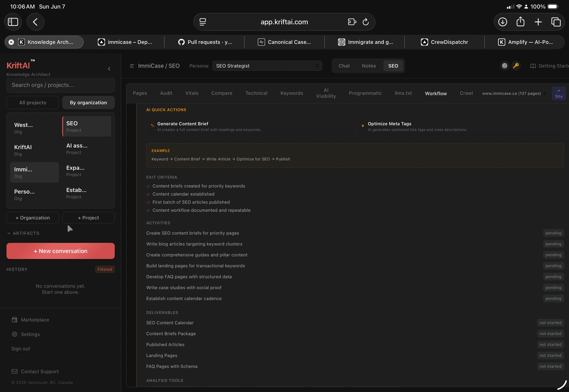
Task: Start a New conversation
Action: tap(60, 251)
